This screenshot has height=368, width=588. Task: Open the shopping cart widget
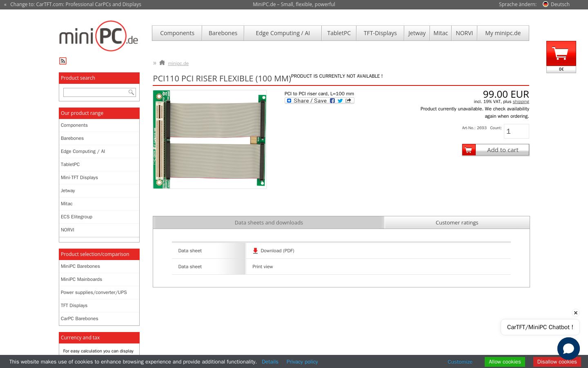click(x=561, y=57)
